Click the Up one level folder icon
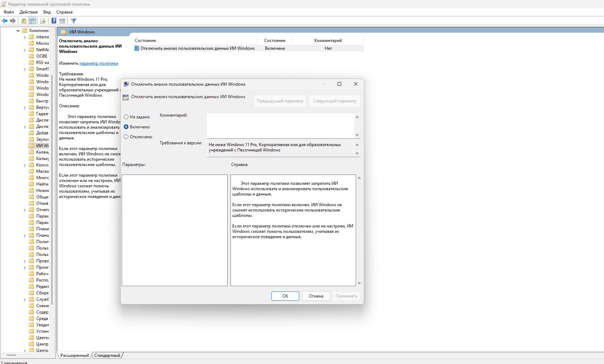This screenshot has width=604, height=364. [23, 21]
